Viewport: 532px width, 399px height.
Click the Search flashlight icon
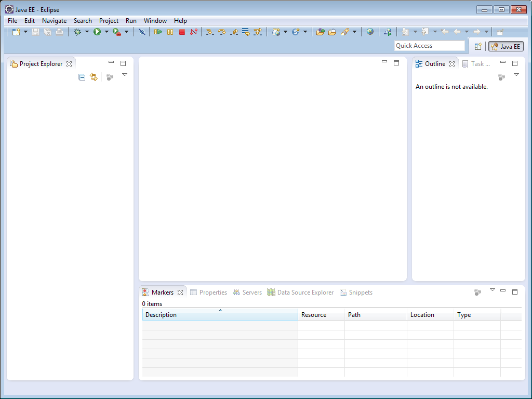(x=345, y=32)
